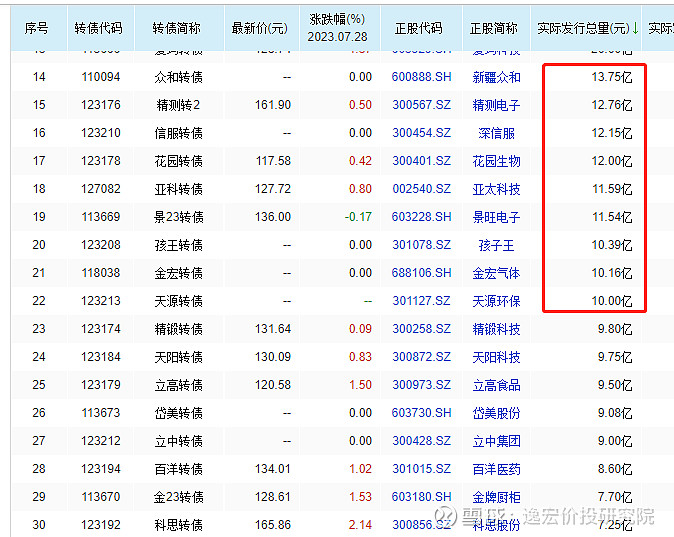Open stock code 002540.SZ link
Image resolution: width=674 pixels, height=537 pixels.
(421, 189)
